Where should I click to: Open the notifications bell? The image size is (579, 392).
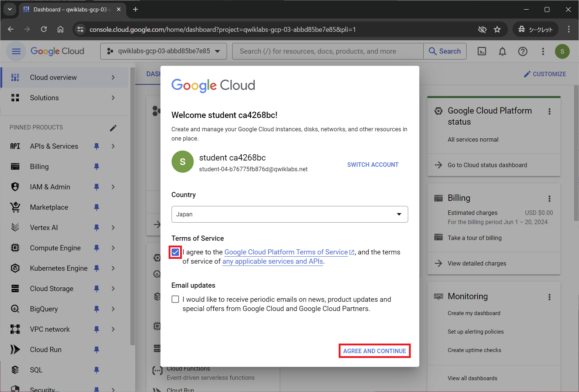(x=502, y=51)
